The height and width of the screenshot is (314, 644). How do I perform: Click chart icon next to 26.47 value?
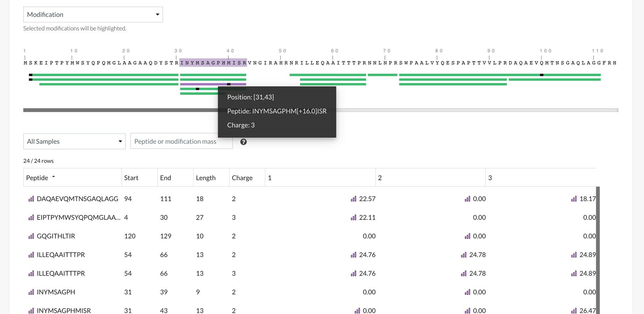pos(574,311)
